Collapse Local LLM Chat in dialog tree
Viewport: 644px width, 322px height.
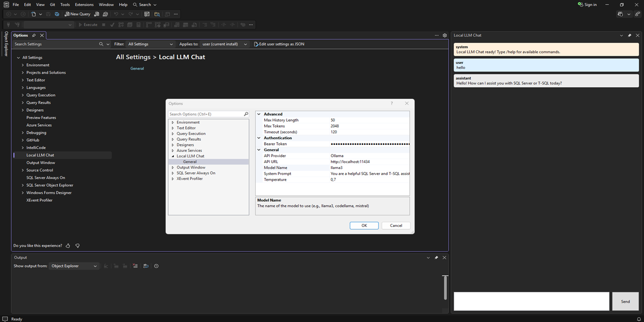click(x=173, y=156)
